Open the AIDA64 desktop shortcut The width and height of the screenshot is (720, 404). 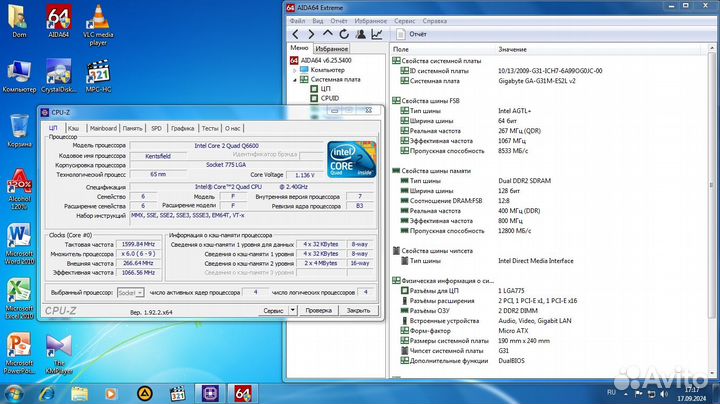[59, 21]
